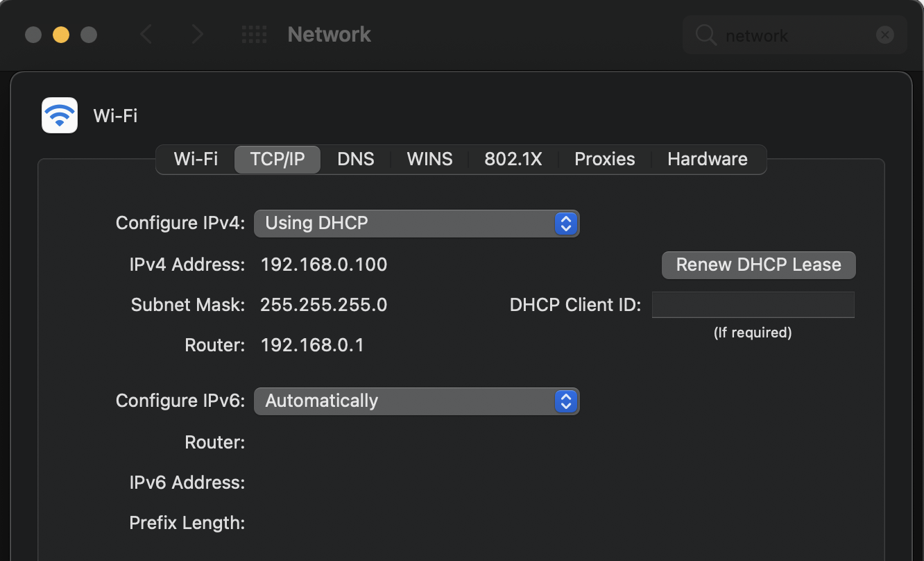Click the DHCP Client ID field
Screen dimensions: 924x561
pos(753,305)
